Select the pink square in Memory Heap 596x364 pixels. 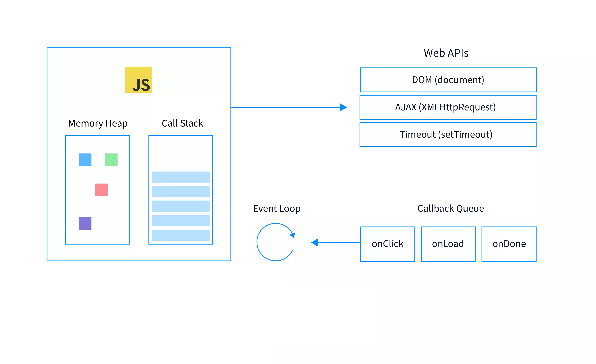(101, 190)
